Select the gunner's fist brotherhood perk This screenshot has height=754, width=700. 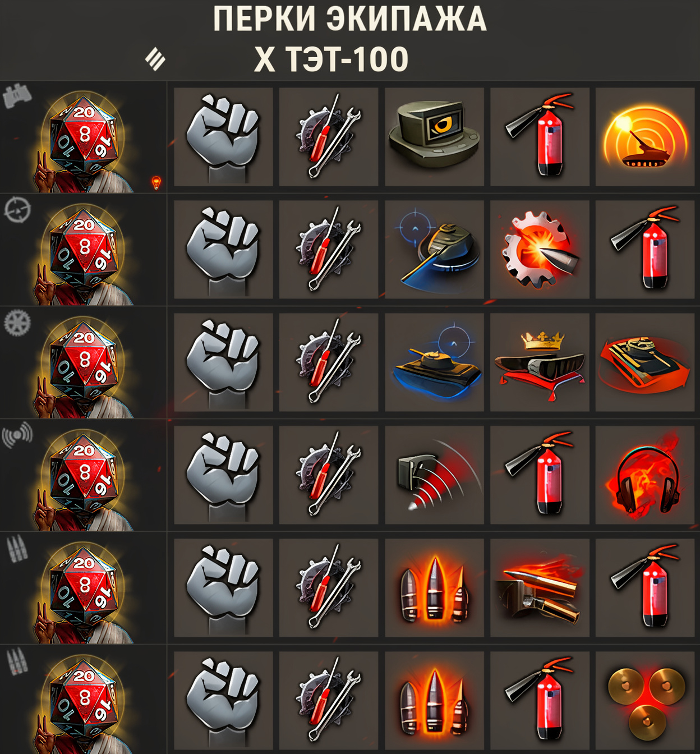pos(223,249)
